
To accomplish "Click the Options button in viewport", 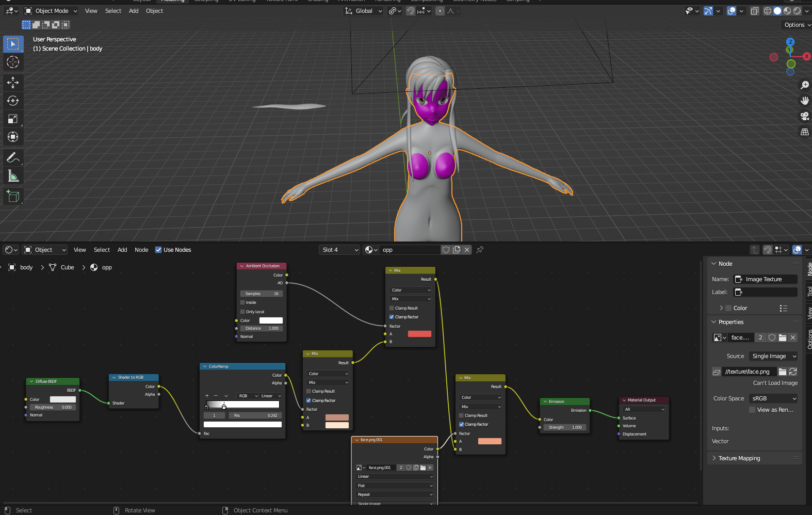I will coord(797,25).
